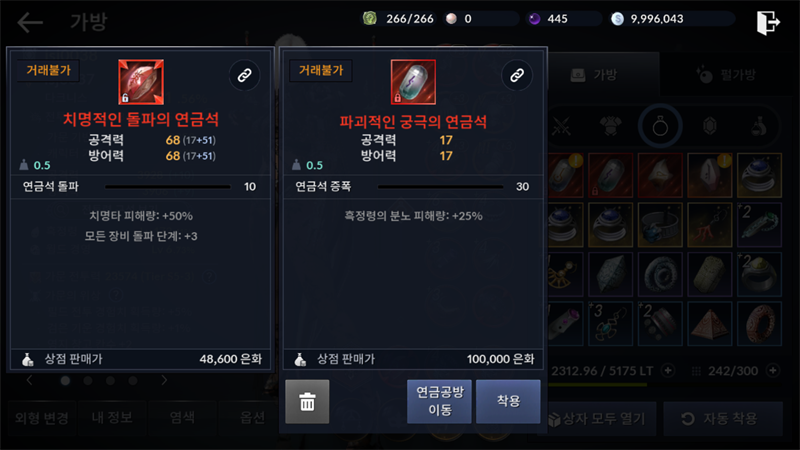Click the exit door icon at top right
The width and height of the screenshot is (800, 450).
click(768, 22)
